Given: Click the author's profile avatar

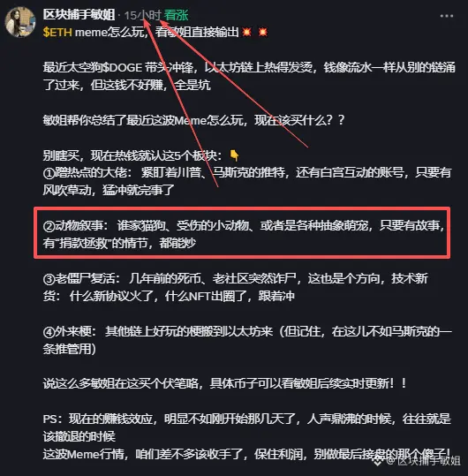Looking at the screenshot, I should 20,22.
